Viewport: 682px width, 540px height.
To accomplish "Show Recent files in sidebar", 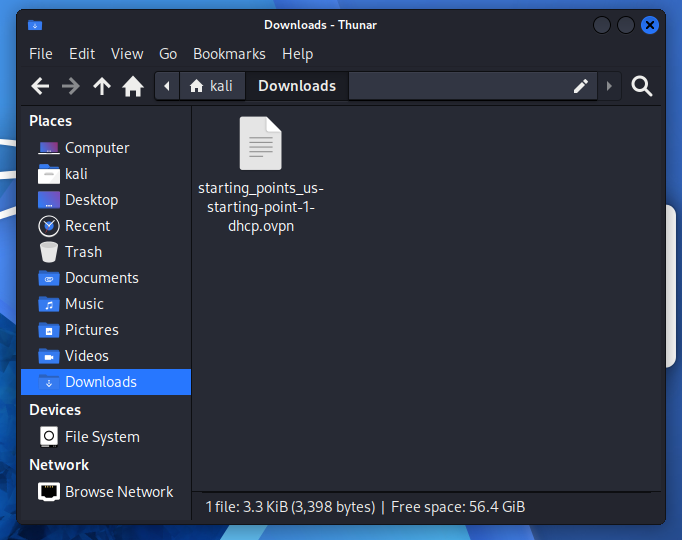I will 106,226.
